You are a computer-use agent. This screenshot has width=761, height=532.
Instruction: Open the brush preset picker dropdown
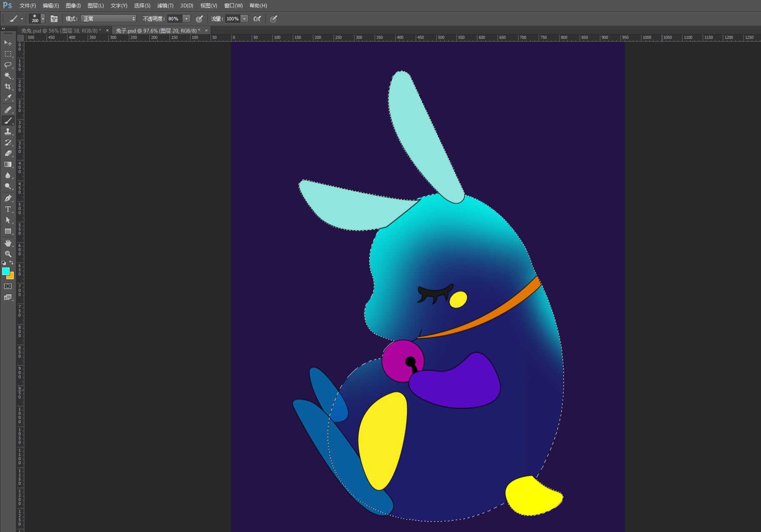43,19
